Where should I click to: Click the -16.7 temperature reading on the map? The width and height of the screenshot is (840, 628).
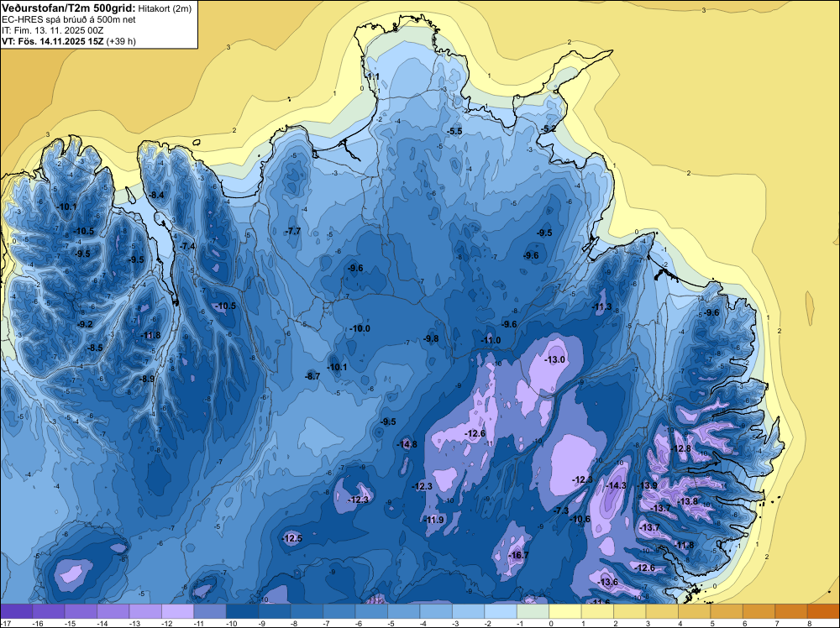(x=518, y=555)
